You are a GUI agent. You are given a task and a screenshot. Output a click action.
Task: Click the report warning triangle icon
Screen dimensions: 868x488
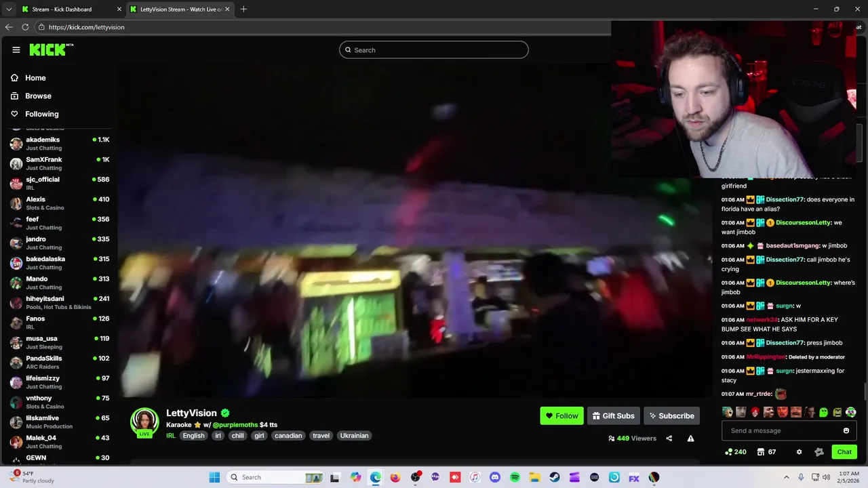pyautogui.click(x=690, y=439)
